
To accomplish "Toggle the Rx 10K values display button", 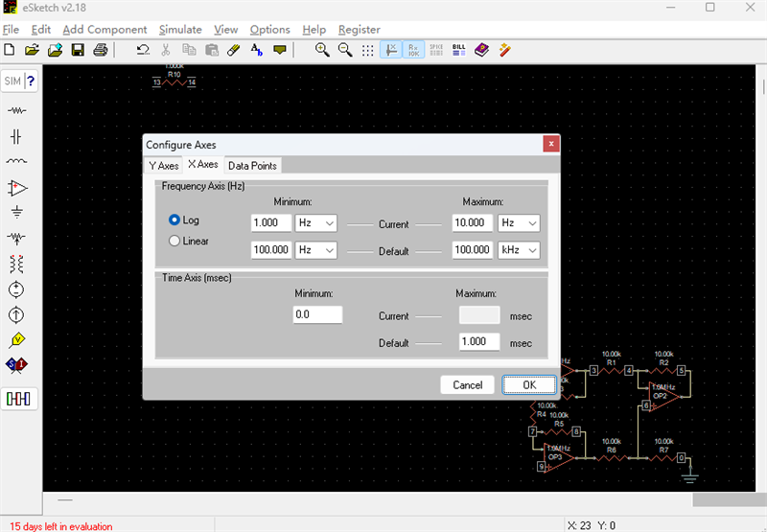I will point(414,50).
